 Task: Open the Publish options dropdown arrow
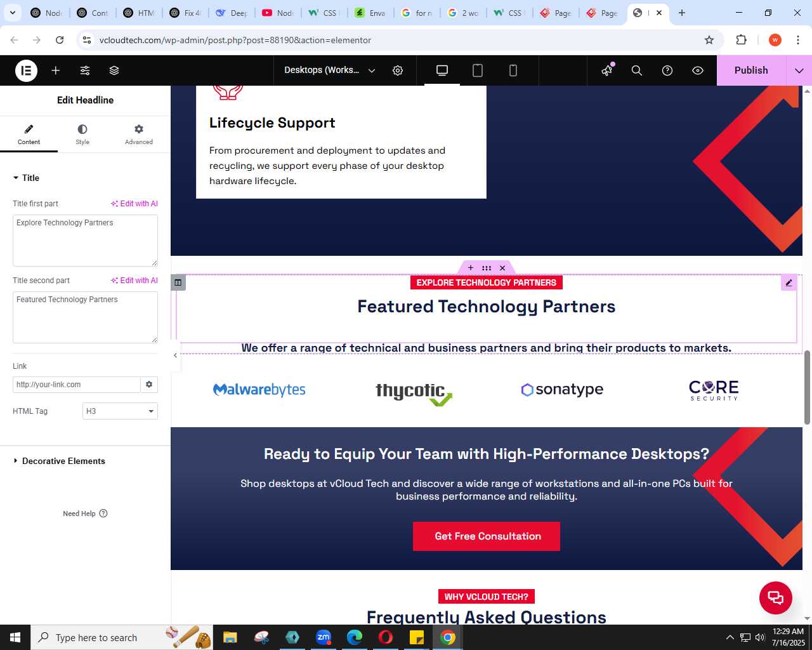[799, 70]
